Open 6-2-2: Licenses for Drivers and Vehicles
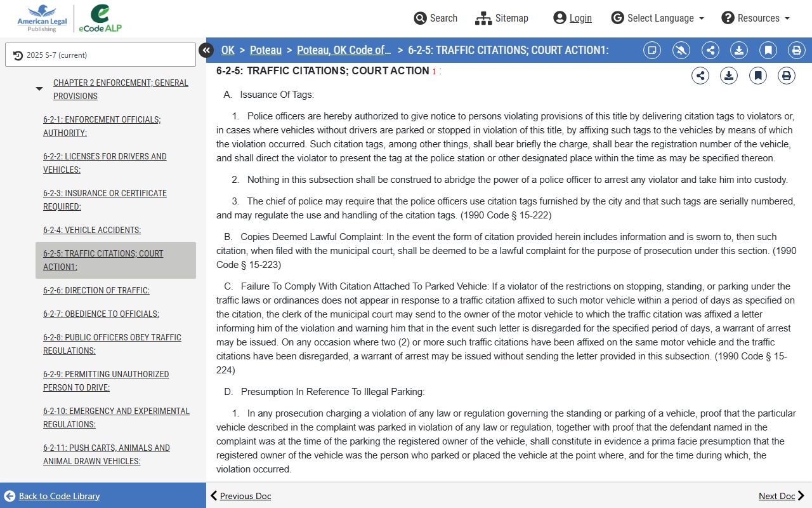The width and height of the screenshot is (812, 508). pos(105,163)
